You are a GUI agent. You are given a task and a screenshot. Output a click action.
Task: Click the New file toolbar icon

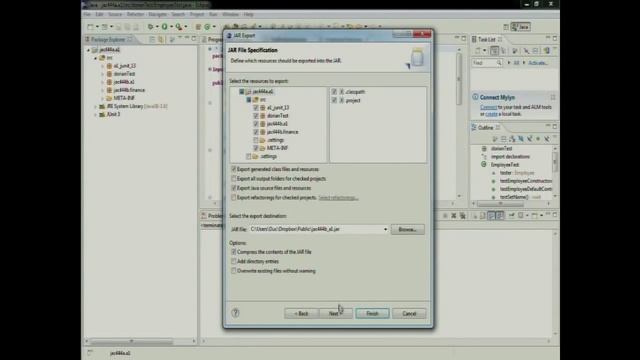pos(91,27)
